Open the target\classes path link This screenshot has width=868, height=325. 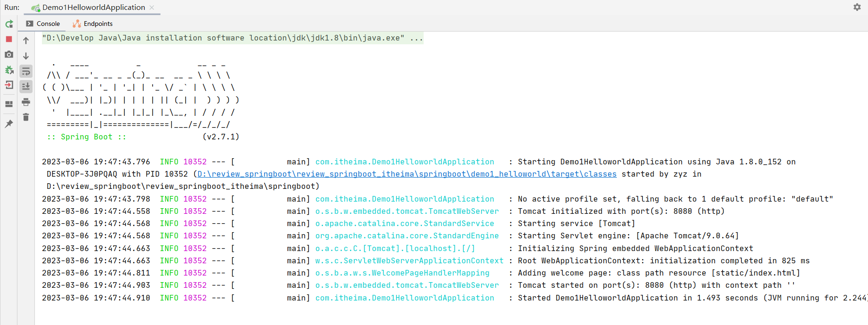tap(406, 174)
